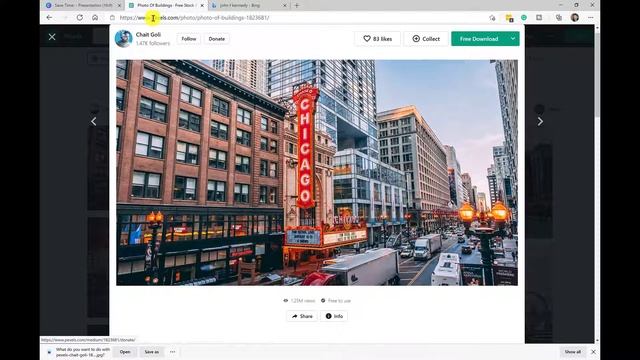Close the download bar

pyautogui.click(x=593, y=352)
